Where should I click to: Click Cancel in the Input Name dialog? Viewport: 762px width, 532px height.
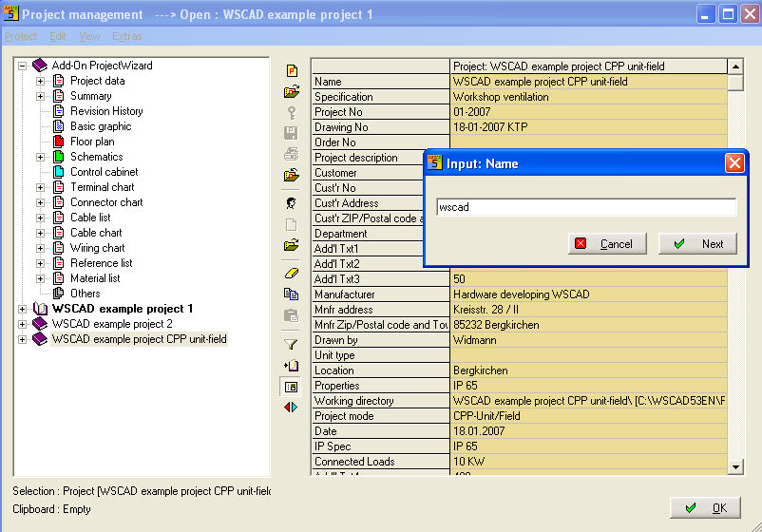pyautogui.click(x=607, y=243)
